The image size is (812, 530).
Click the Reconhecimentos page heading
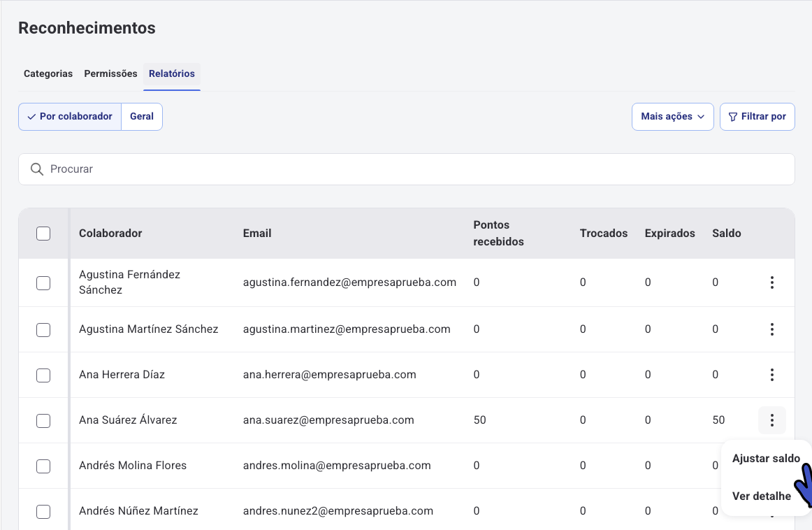coord(87,28)
